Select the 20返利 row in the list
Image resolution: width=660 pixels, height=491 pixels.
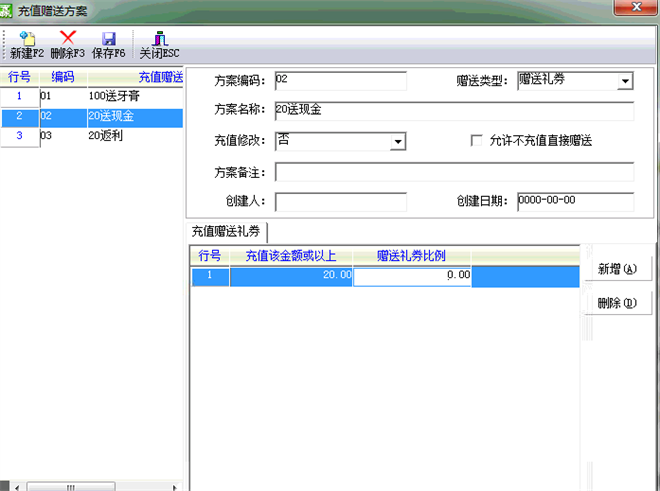pyautogui.click(x=91, y=136)
